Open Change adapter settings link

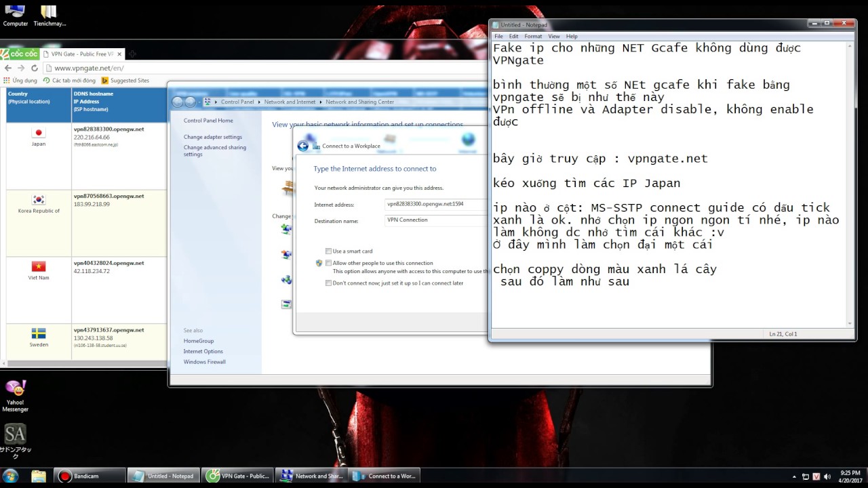pyautogui.click(x=213, y=137)
